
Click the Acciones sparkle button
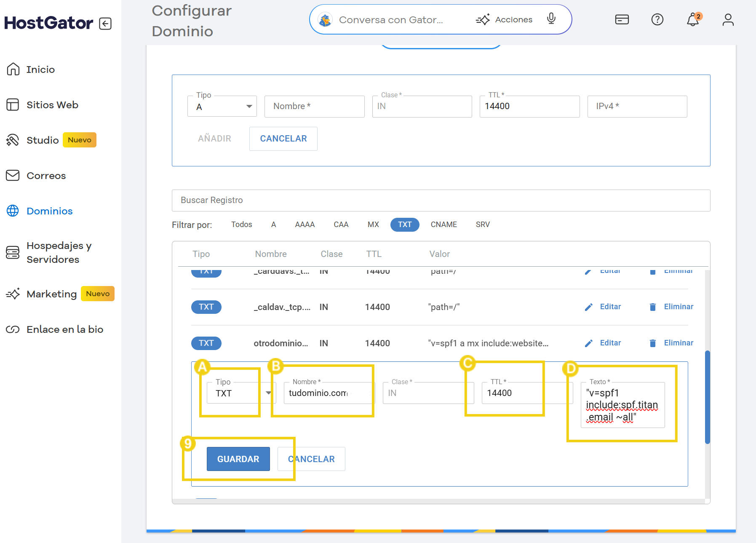click(504, 20)
